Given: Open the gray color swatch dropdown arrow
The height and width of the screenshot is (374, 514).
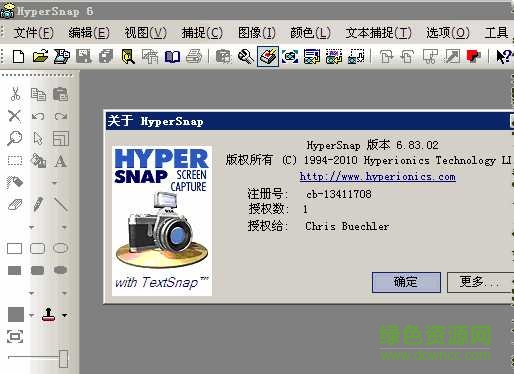Looking at the screenshot, I should 31,315.
